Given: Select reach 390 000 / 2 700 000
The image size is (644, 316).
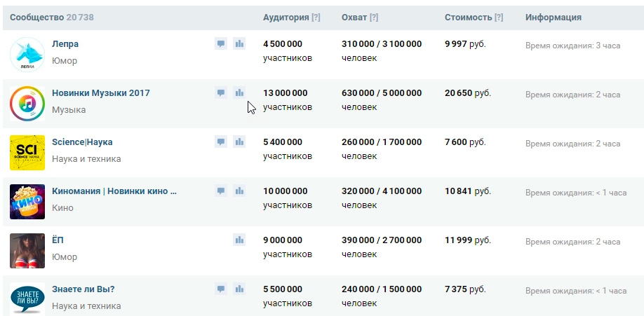Looking at the screenshot, I should pyautogui.click(x=382, y=240).
